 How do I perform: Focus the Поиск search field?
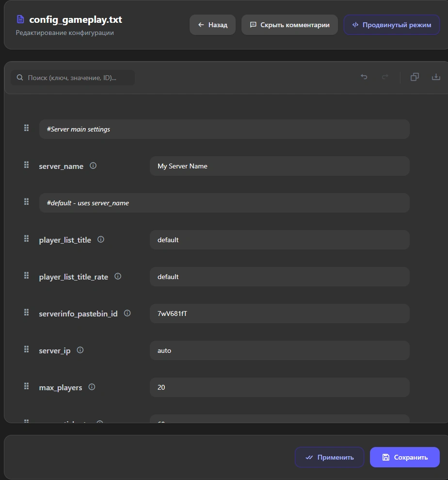[x=73, y=78]
